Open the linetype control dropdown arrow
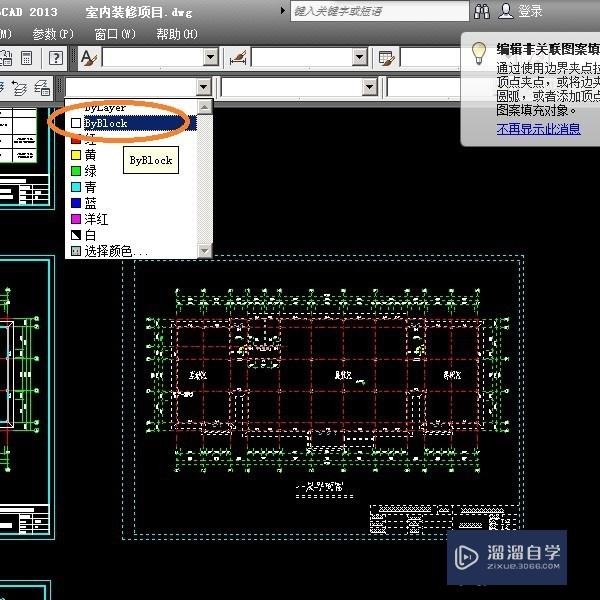600x600 pixels. tap(370, 87)
